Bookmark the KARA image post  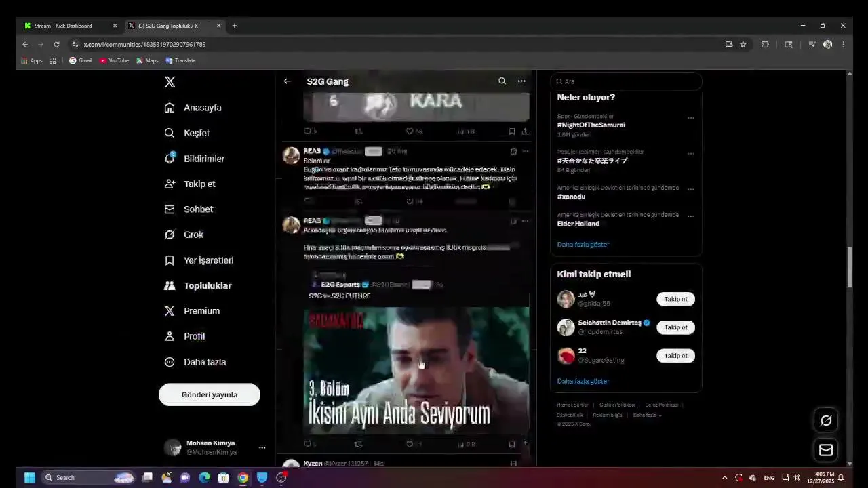(512, 131)
